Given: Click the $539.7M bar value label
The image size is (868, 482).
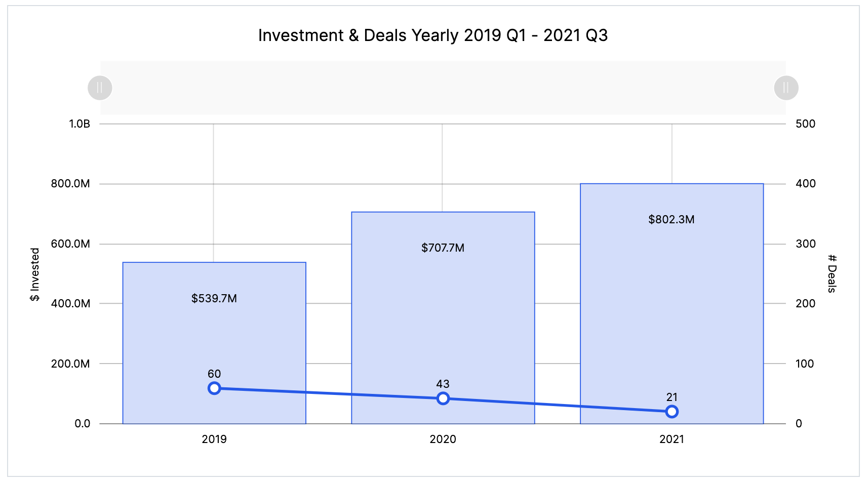Looking at the screenshot, I should (x=214, y=299).
